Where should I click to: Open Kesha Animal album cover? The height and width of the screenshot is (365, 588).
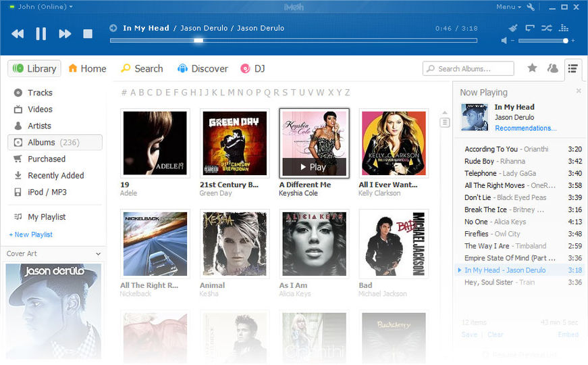[235, 244]
